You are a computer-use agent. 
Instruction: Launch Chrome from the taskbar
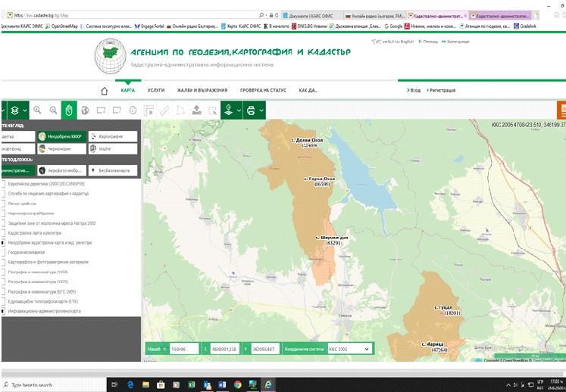(237, 384)
